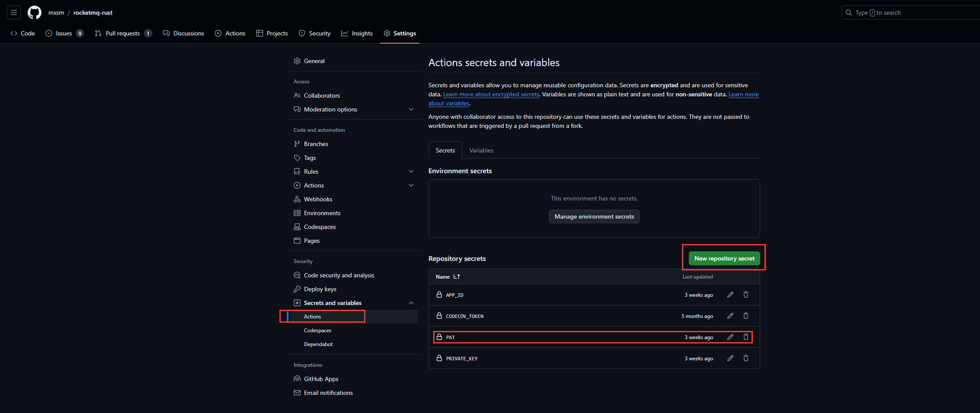Expand the Moderation options section
This screenshot has width=980, height=413.
411,109
